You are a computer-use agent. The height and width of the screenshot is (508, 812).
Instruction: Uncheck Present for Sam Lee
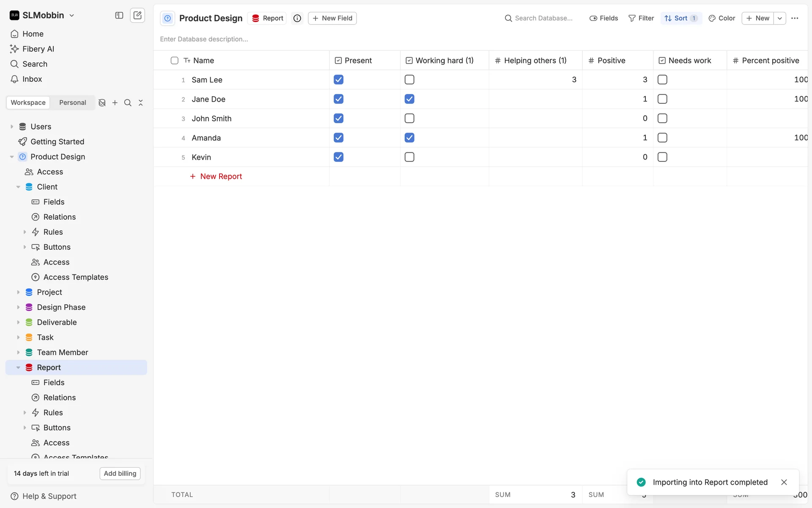[338, 80]
